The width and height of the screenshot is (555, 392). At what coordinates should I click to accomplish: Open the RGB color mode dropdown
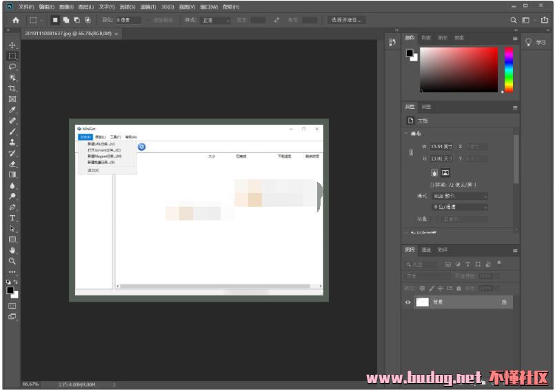click(460, 196)
